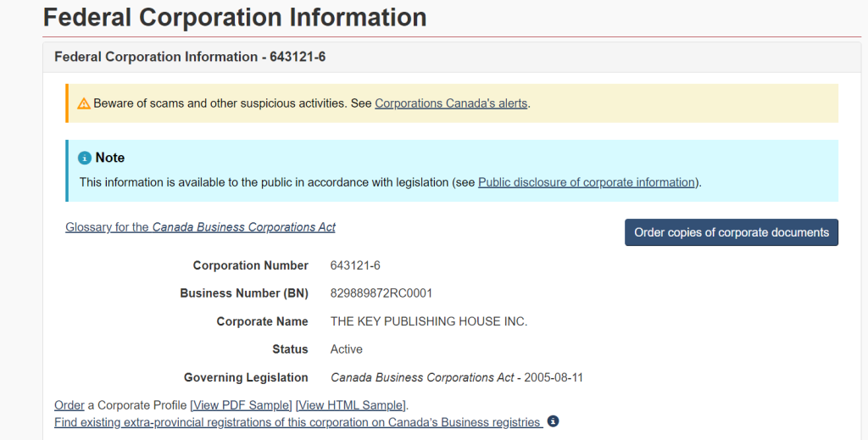Find existing extra-provincial registrations link
Viewport: 868px width, 440px height.
[298, 422]
